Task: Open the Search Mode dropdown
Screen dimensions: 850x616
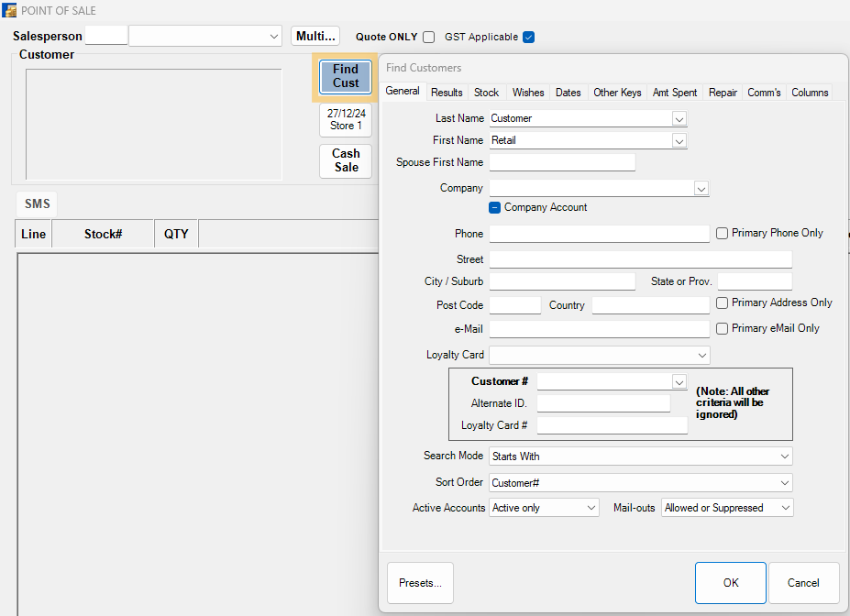Action: point(784,456)
